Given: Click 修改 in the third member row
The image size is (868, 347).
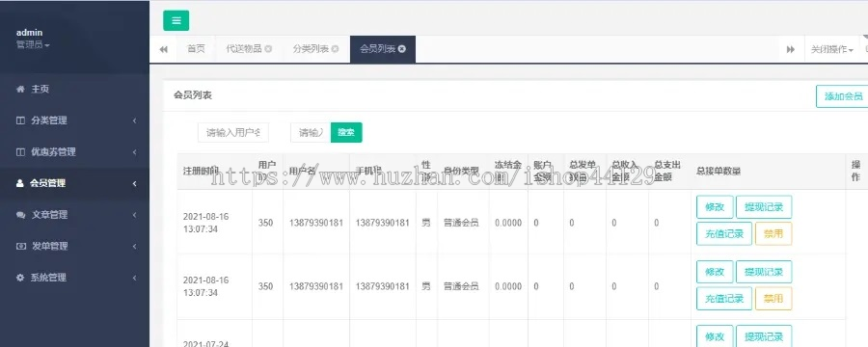Looking at the screenshot, I should (x=715, y=336).
